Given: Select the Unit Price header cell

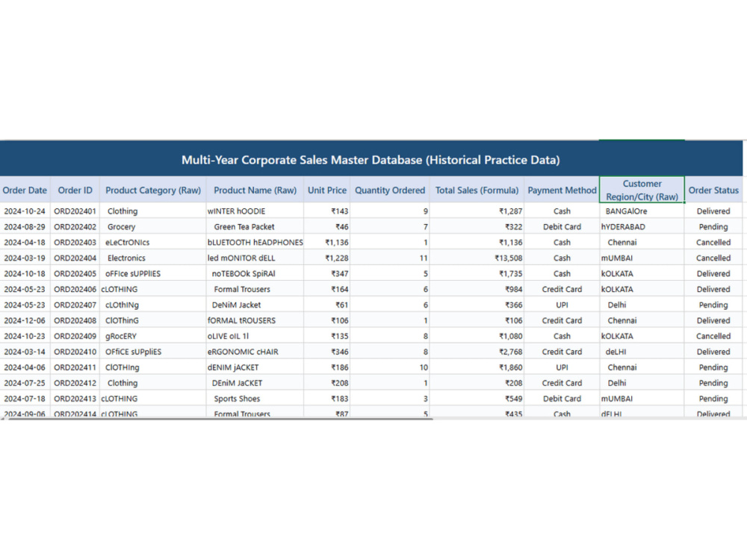Looking at the screenshot, I should tap(327, 190).
